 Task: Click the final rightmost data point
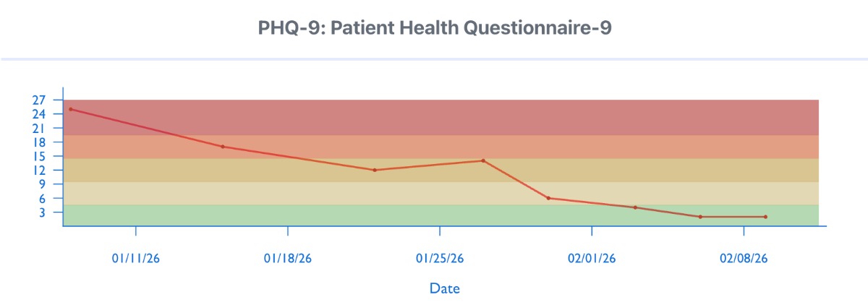coord(765,217)
